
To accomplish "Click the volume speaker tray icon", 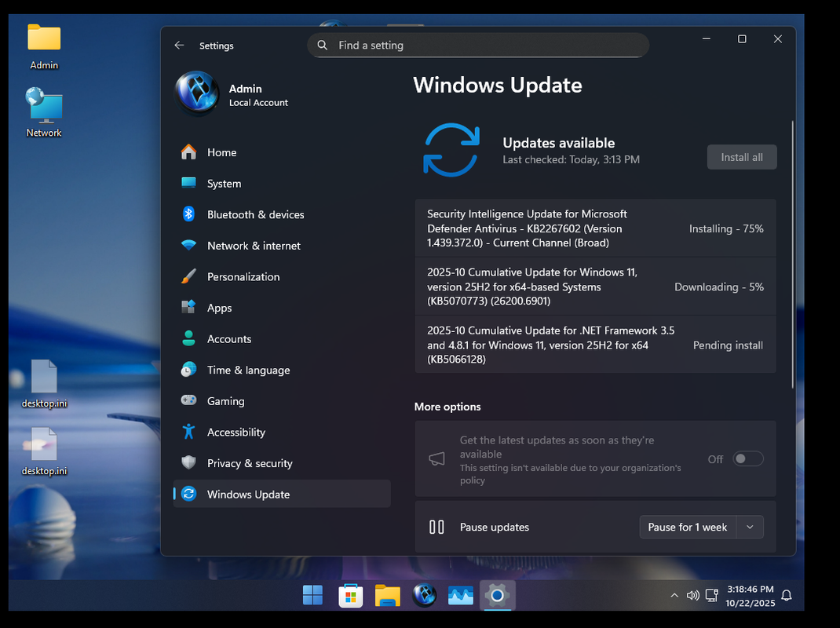I will coord(692,596).
